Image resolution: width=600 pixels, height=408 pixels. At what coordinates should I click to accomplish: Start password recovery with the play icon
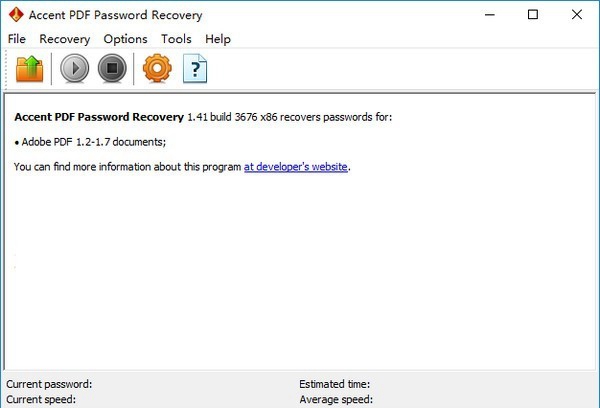[x=75, y=69]
